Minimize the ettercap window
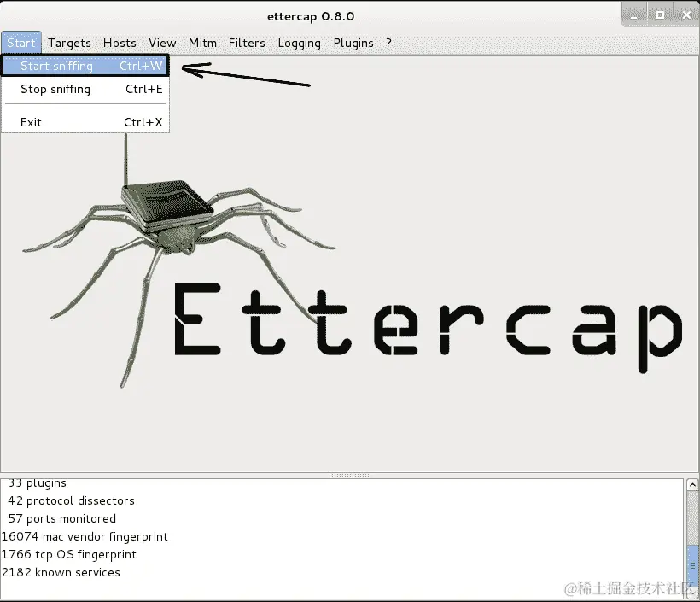The height and width of the screenshot is (602, 700). tap(634, 15)
